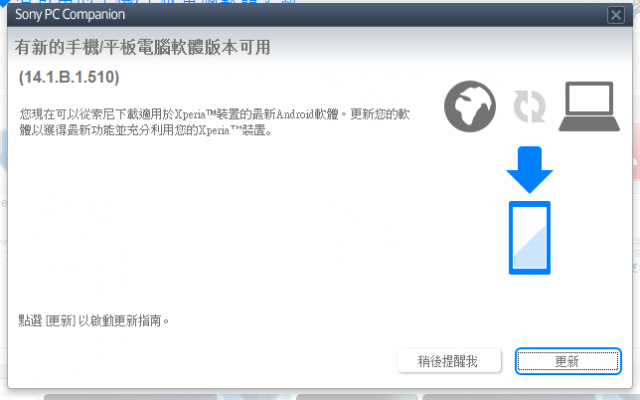This screenshot has width=640, height=400.
Task: Click the 點選 [更新] instruction text
Action: coord(93,320)
